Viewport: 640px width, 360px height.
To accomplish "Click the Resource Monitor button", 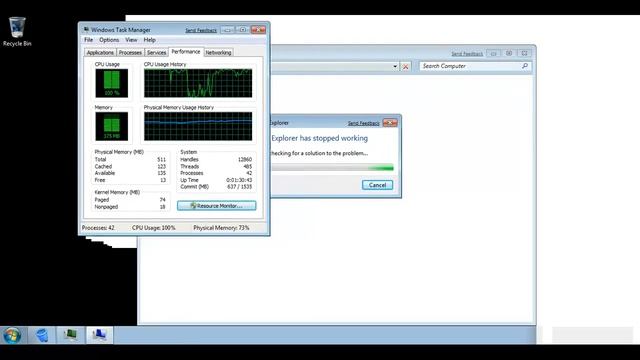I will pyautogui.click(x=217, y=206).
